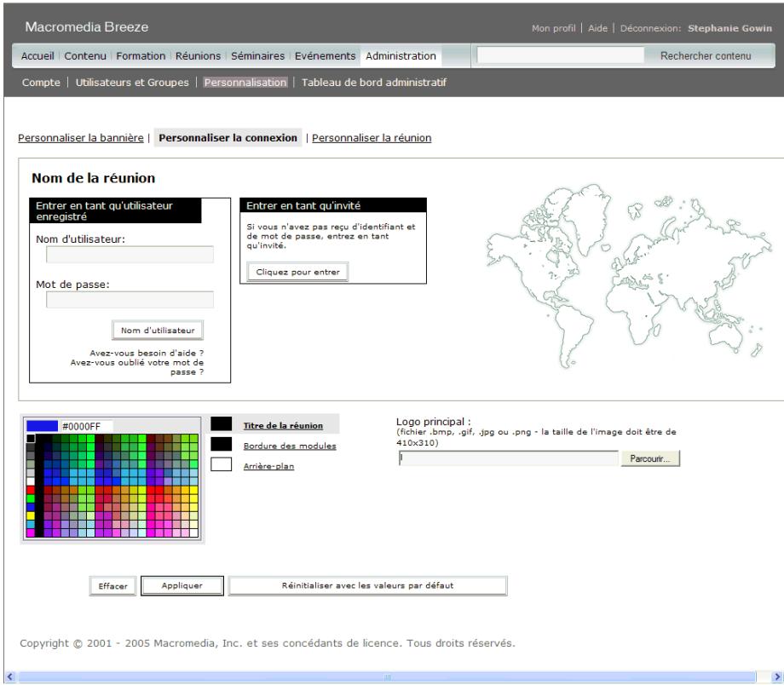Click the Cliquez pour entrer button
The image size is (784, 685).
[x=298, y=272]
